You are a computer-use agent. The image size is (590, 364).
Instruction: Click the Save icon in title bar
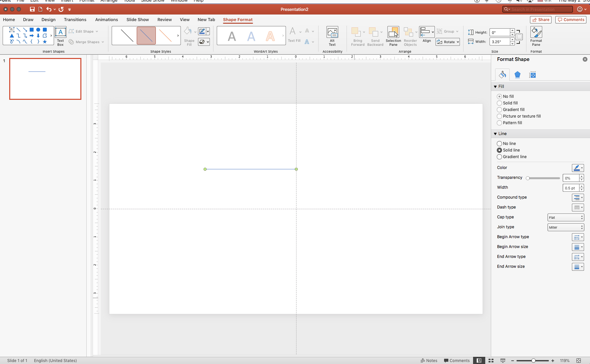pyautogui.click(x=32, y=9)
